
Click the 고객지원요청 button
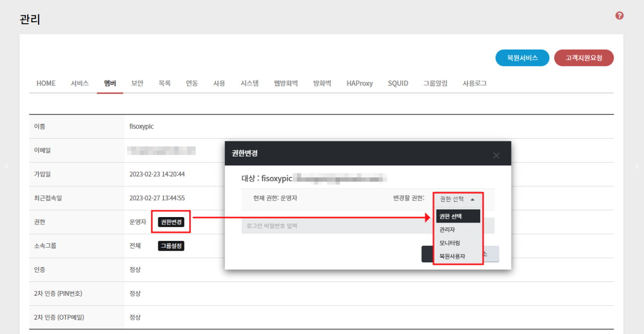point(583,58)
